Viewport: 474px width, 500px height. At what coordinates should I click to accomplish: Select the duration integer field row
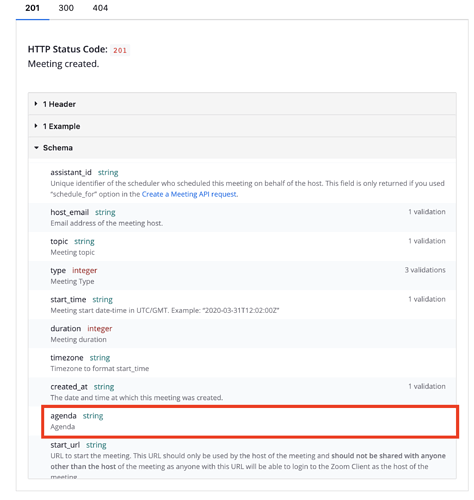click(242, 334)
